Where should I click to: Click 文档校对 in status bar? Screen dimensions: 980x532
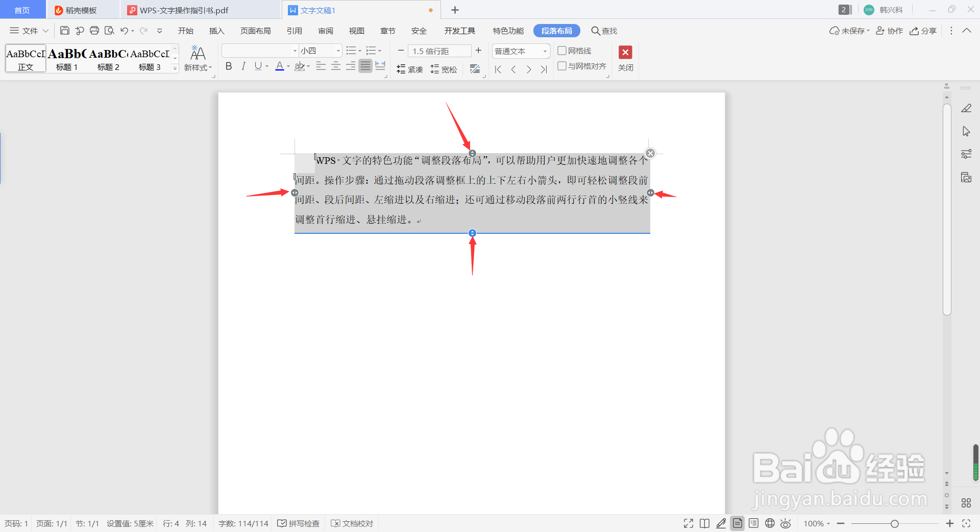[352, 523]
